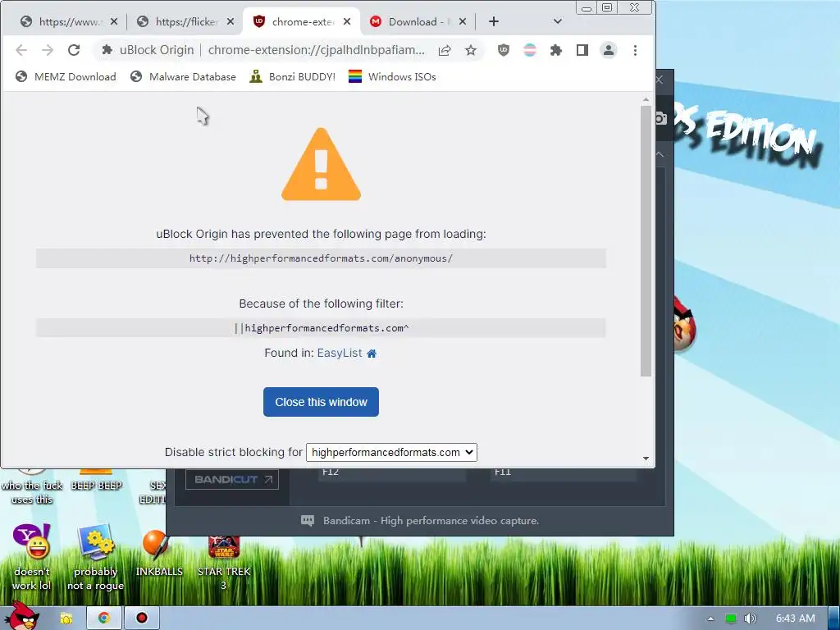The image size is (840, 630).
Task: Open the file explorer taskbar icon
Action: [66, 619]
